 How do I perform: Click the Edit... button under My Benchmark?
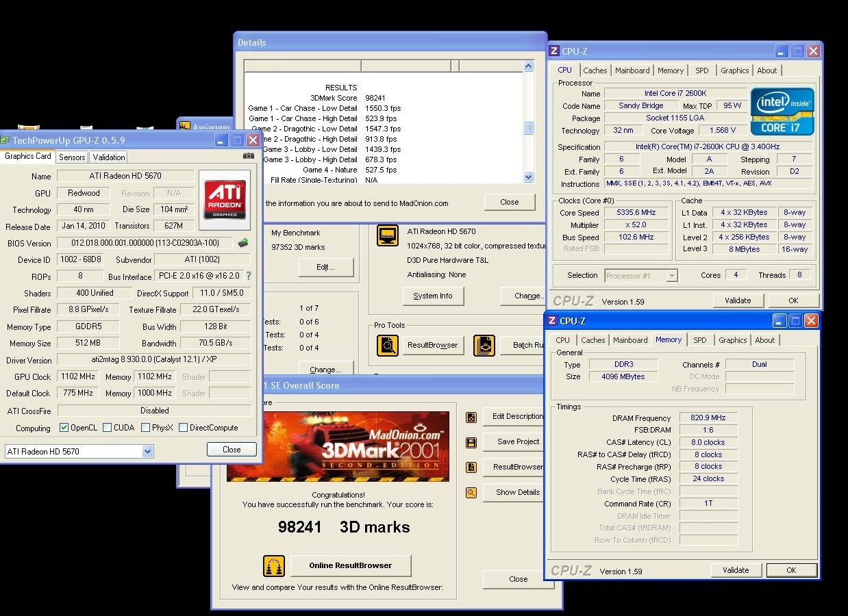326,268
